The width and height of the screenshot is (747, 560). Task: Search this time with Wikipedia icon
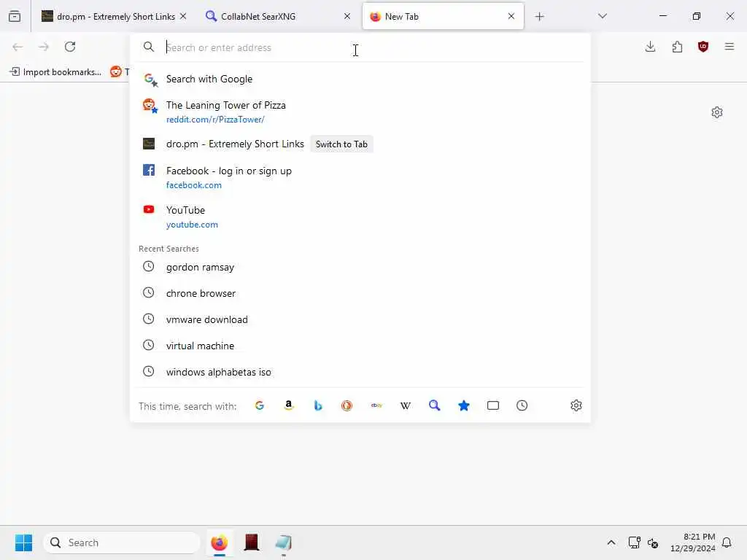(x=406, y=405)
